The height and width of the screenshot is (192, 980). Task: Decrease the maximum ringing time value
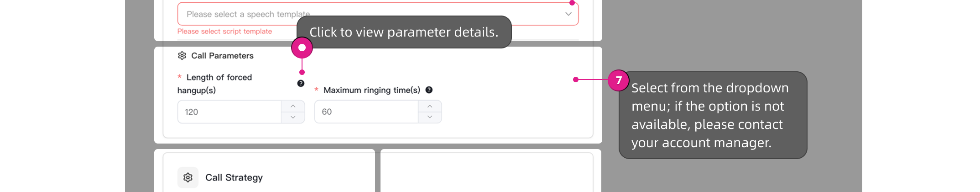[x=430, y=117]
